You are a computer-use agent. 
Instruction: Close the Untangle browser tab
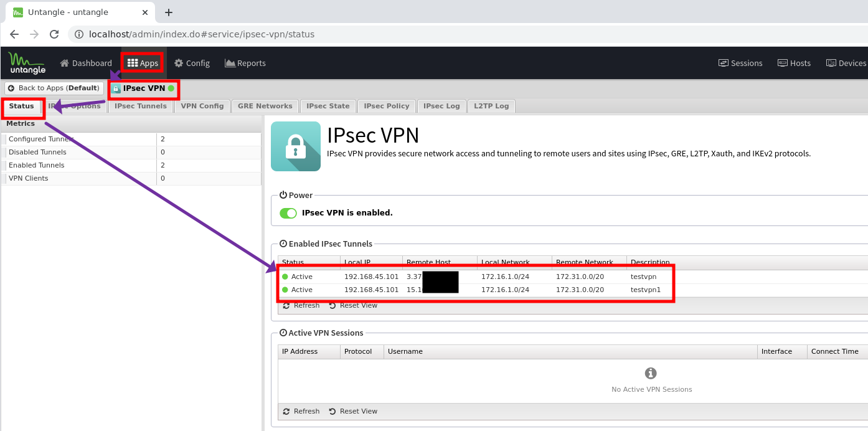click(x=145, y=12)
